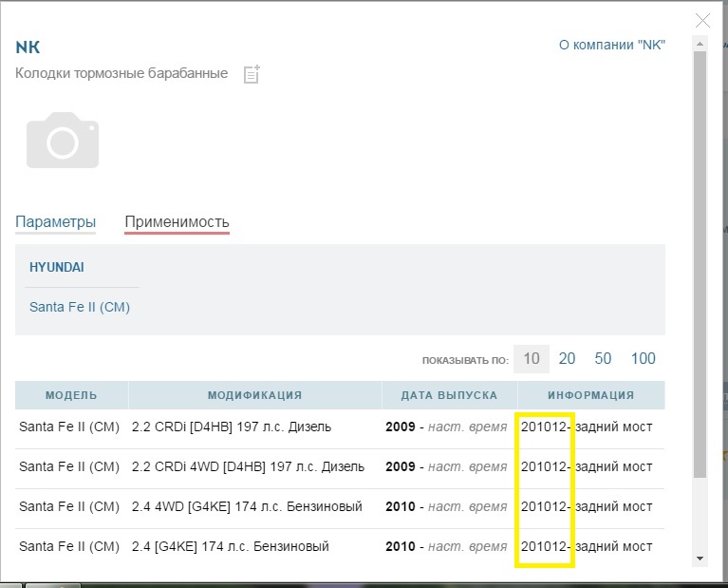This screenshot has height=588, width=728.
Task: Click the note icon beside product description
Action: click(x=252, y=74)
